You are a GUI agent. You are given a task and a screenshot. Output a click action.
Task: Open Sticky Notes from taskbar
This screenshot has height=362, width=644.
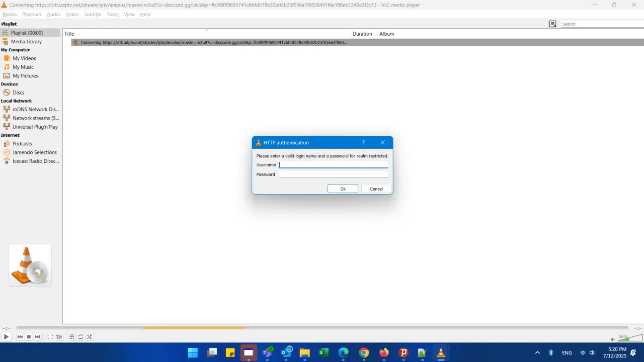(230, 352)
